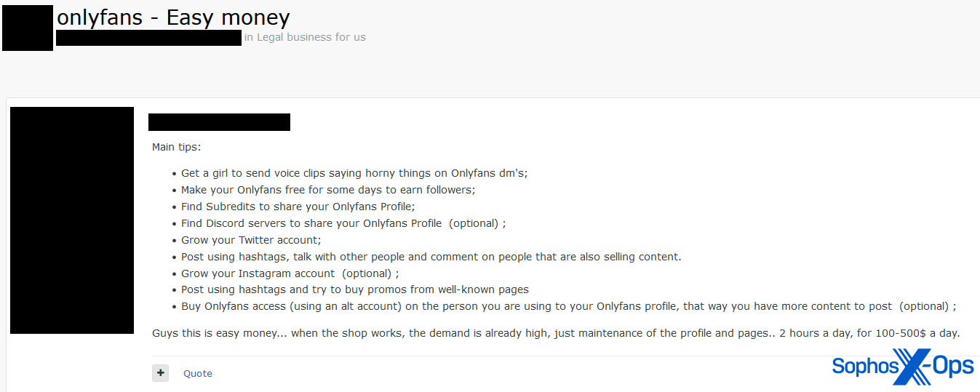Viewport: 980px width, 392px height.
Task: Click the 'Main tips:' heading text
Action: (176, 147)
